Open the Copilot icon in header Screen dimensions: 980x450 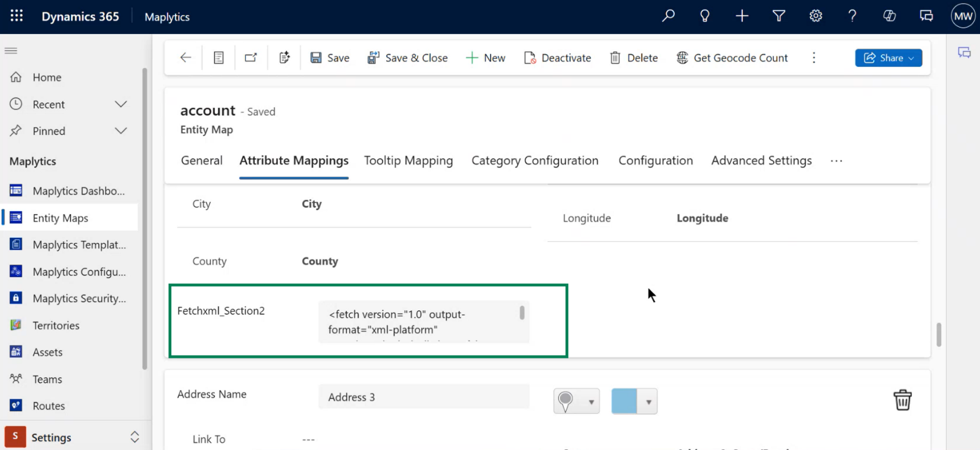point(889,16)
